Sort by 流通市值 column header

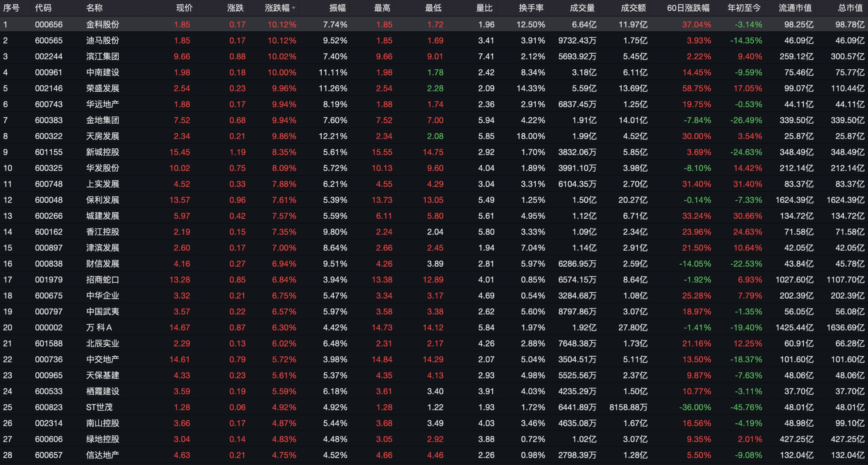(795, 8)
